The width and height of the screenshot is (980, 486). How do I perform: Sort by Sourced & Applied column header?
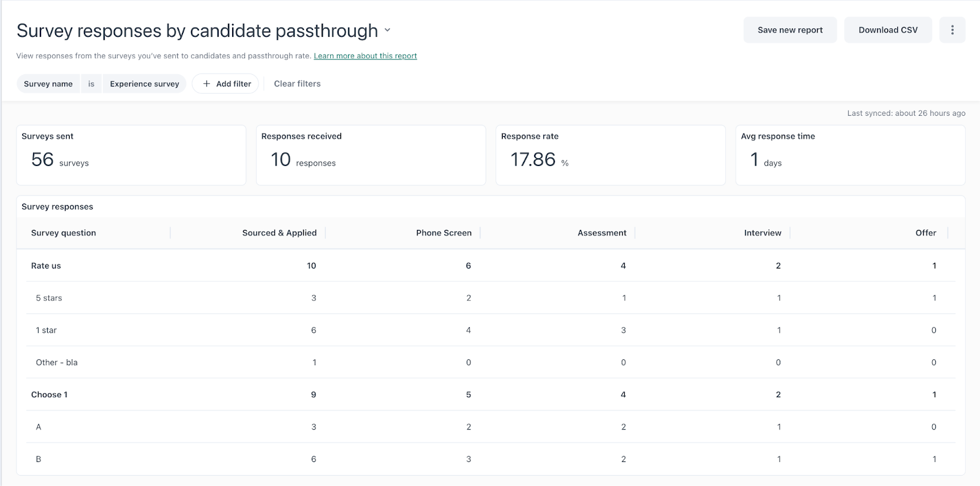(x=279, y=233)
